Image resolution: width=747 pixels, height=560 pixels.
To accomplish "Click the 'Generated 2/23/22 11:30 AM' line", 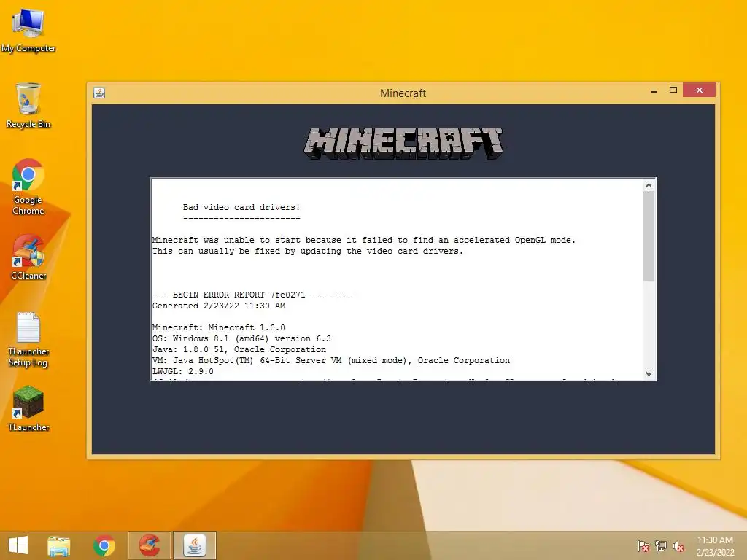I will [x=219, y=306].
